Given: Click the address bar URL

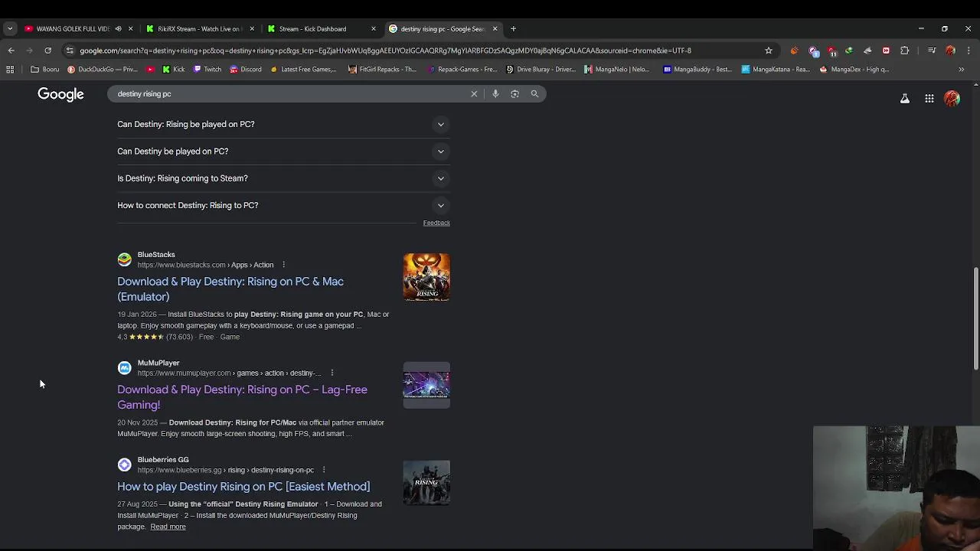Looking at the screenshot, I should [x=385, y=51].
